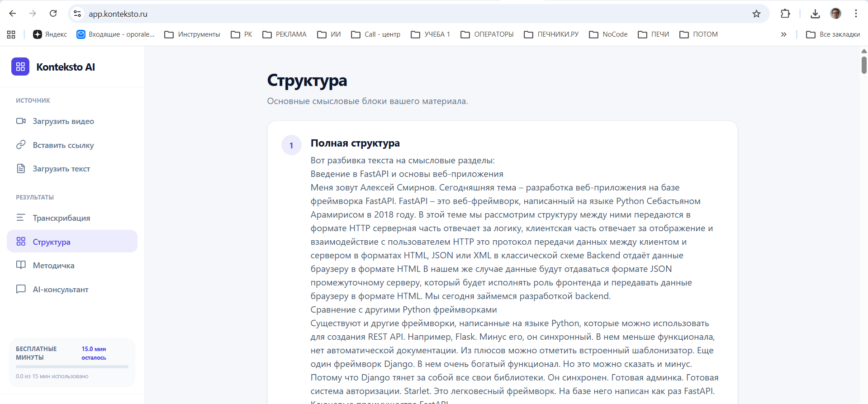Viewport: 868px width, 404px height.
Task: Expand the Call - центр bookmarks folder
Action: pos(375,34)
